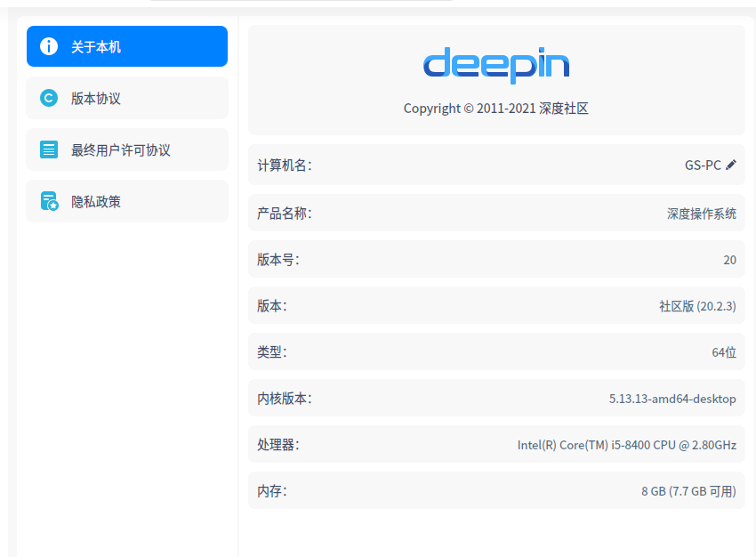
Task: Open the 隐私政策 page
Action: (x=127, y=201)
